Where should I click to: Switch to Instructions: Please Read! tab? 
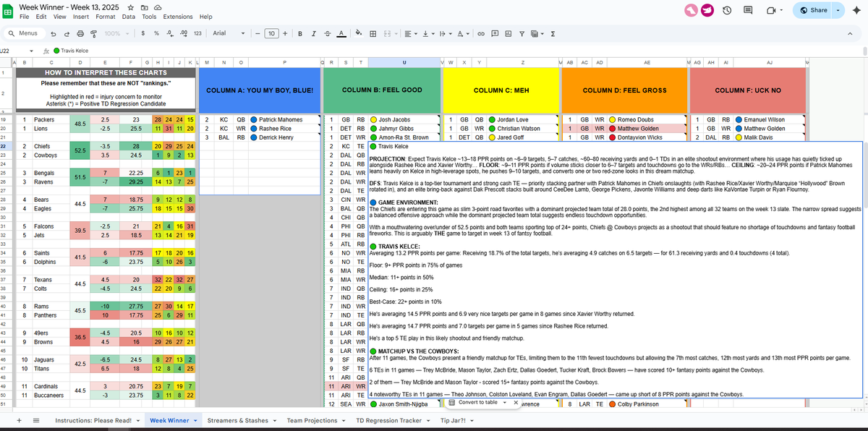pos(93,420)
